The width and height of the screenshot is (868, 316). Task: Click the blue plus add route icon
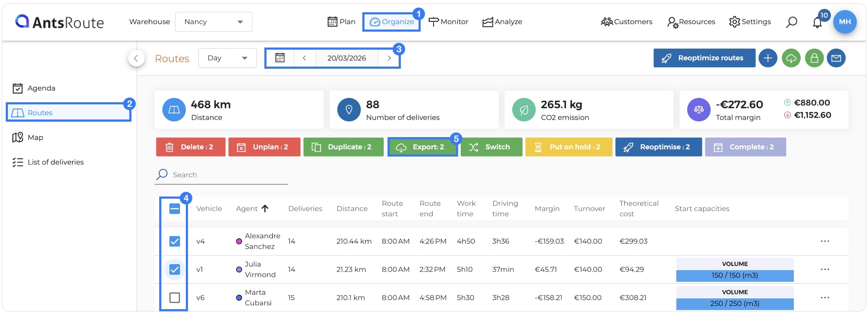[x=768, y=58]
